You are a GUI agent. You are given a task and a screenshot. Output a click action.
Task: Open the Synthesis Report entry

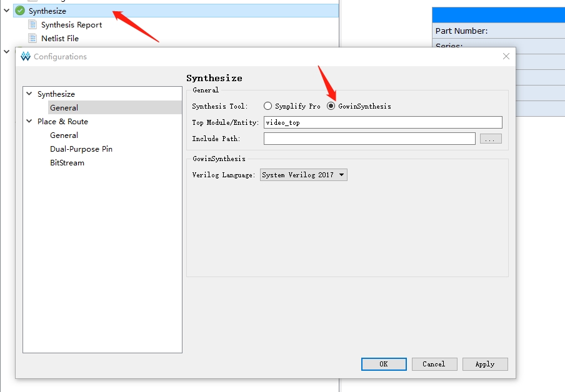tap(71, 25)
